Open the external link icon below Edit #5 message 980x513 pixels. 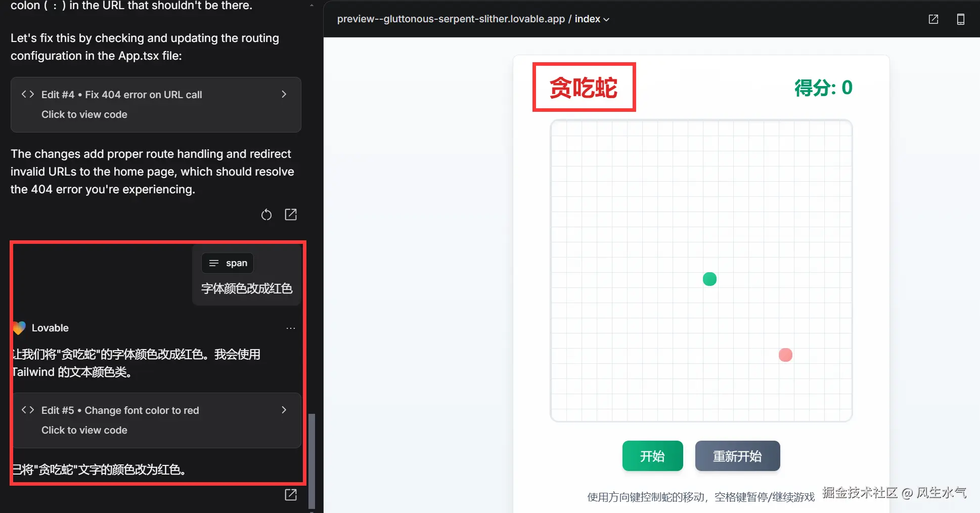click(x=291, y=495)
